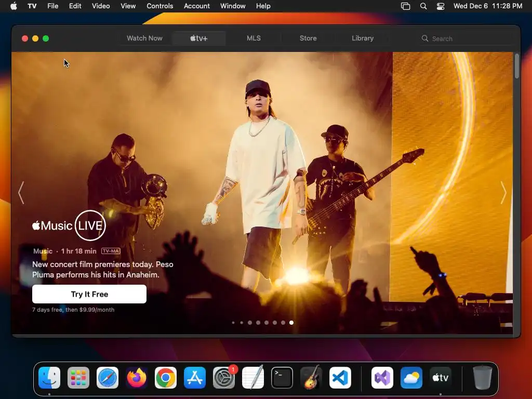
Task: Open the File menu
Action: [52, 6]
